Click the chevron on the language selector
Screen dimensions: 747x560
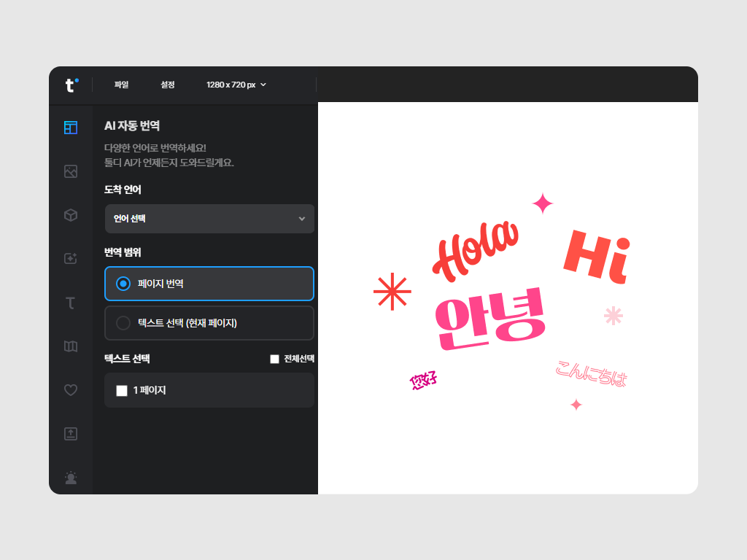coord(301,219)
